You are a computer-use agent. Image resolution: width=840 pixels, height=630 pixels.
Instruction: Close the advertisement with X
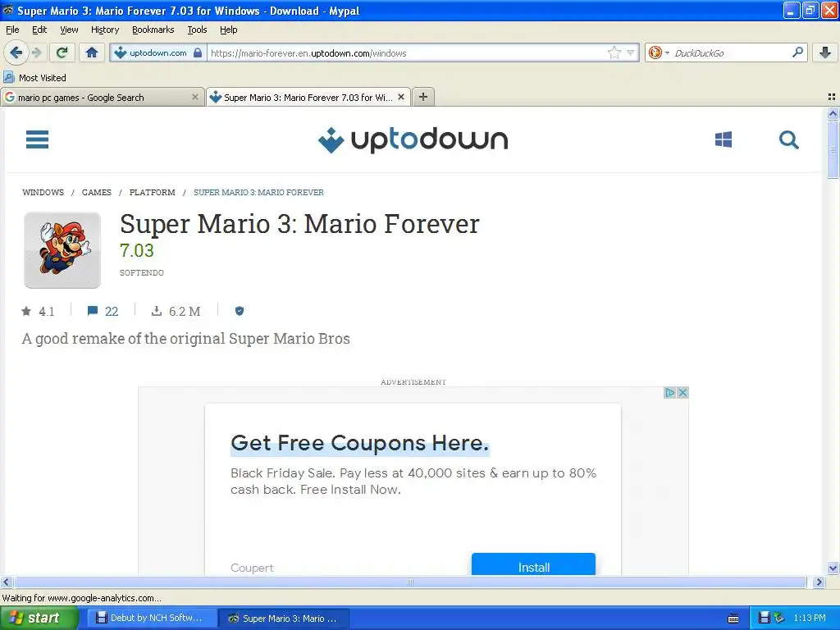[x=682, y=393]
